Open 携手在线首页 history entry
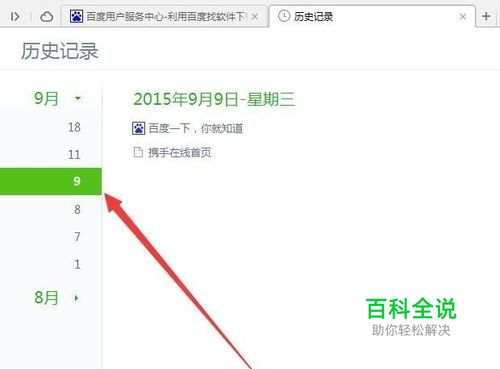Image resolution: width=500 pixels, height=369 pixels. (x=180, y=153)
